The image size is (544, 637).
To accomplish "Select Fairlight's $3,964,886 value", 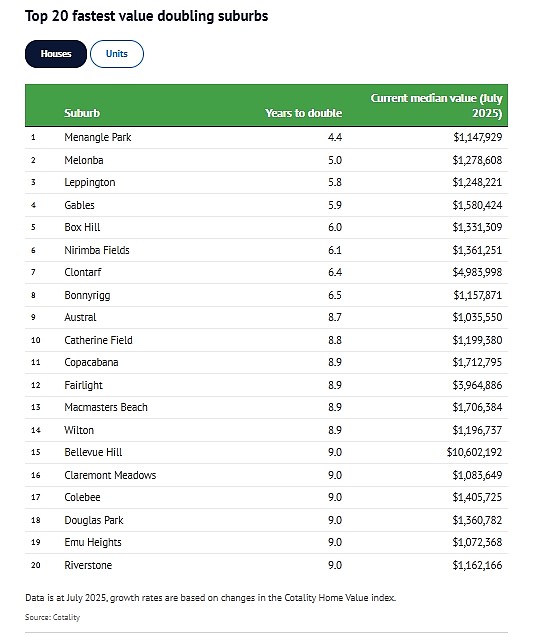I will coord(477,385).
